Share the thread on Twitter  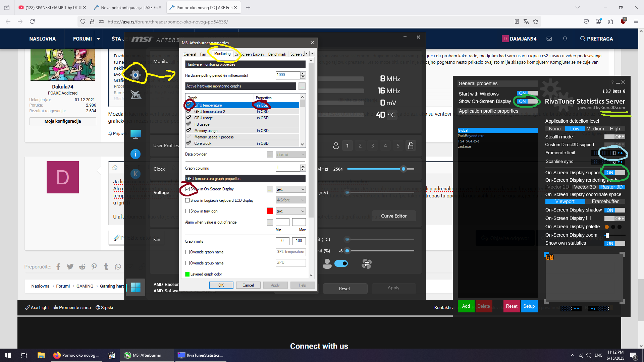70,267
